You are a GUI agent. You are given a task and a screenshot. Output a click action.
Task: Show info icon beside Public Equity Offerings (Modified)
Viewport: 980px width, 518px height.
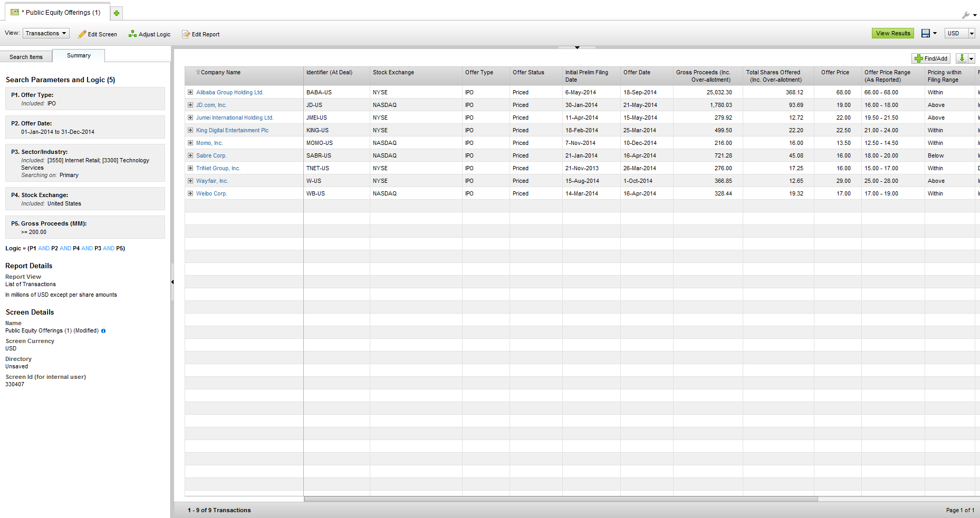click(103, 331)
